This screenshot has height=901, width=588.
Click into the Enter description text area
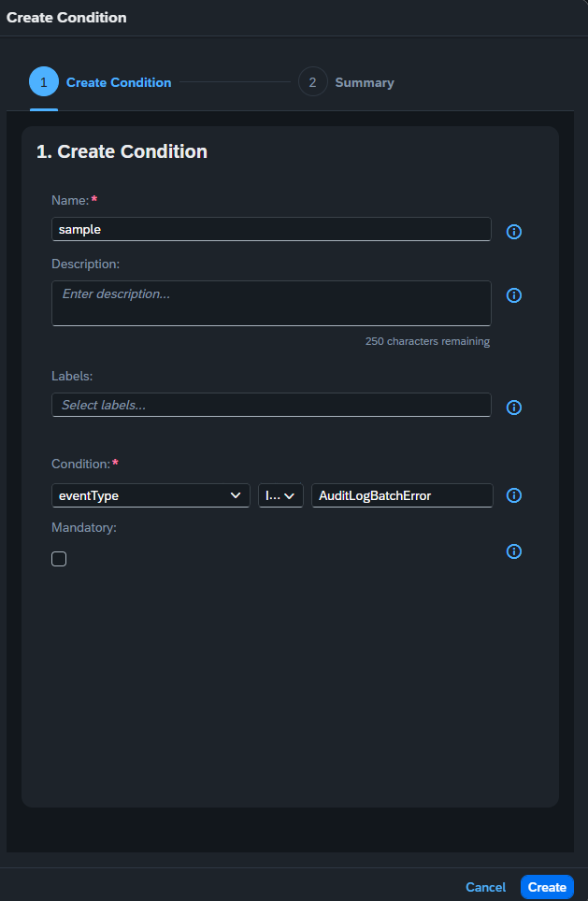tap(271, 304)
